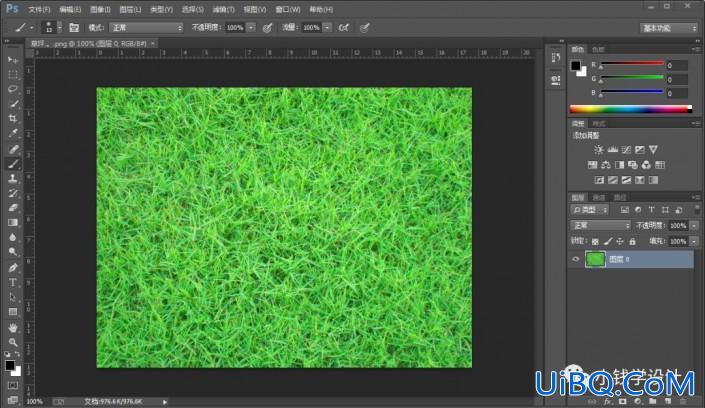
Task: Toggle tablet pressure for size
Action: coord(365,28)
